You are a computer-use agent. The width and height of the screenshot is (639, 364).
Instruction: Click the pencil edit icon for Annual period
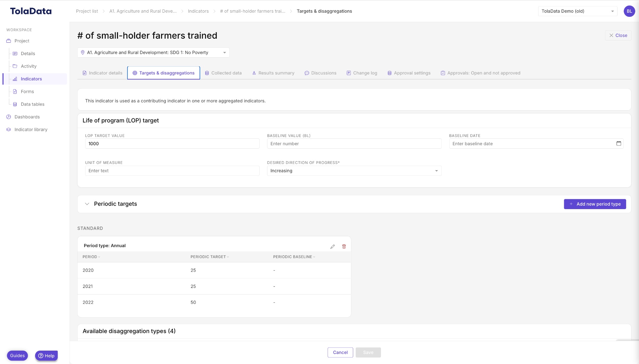(333, 247)
